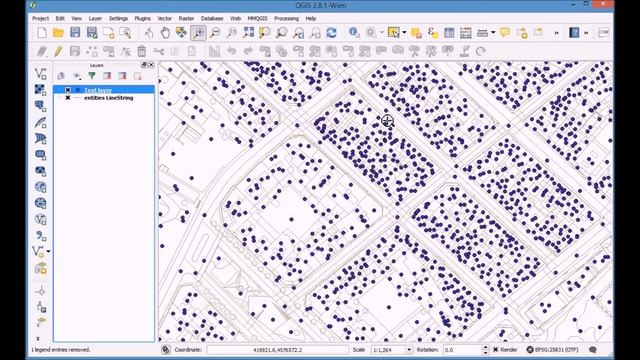Image resolution: width=640 pixels, height=360 pixels.
Task: Toggle editing with the yellow pencil icon
Action: (58, 51)
